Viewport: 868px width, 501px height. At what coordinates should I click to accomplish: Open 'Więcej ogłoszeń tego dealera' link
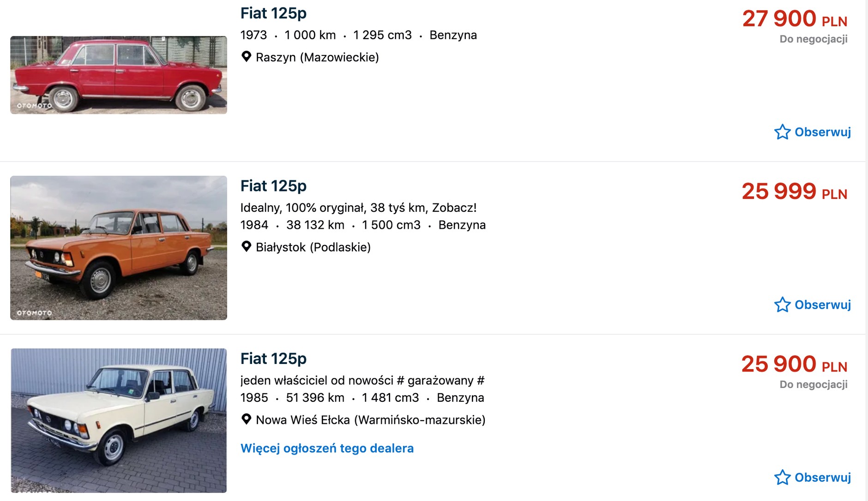coord(327,448)
